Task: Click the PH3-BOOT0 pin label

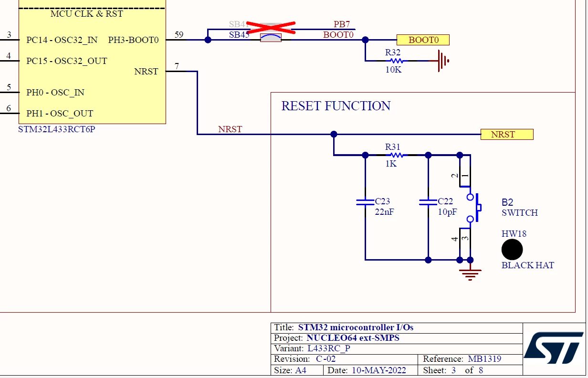Action: [133, 40]
